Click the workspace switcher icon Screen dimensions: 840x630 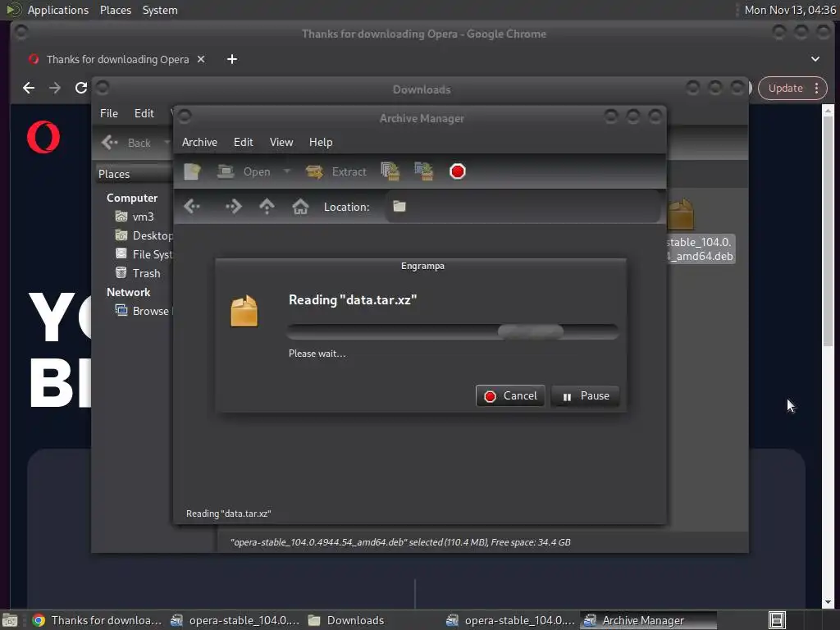pos(777,620)
